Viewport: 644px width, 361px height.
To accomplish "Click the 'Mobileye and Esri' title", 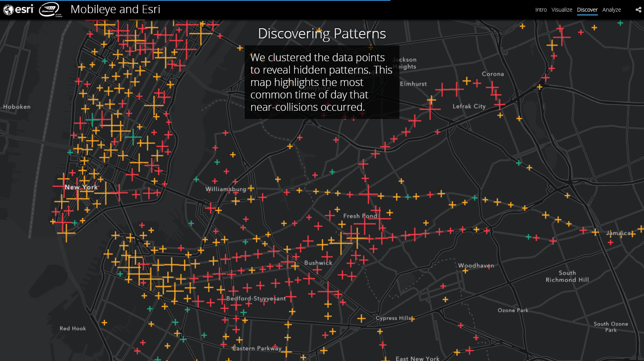I will click(x=115, y=9).
